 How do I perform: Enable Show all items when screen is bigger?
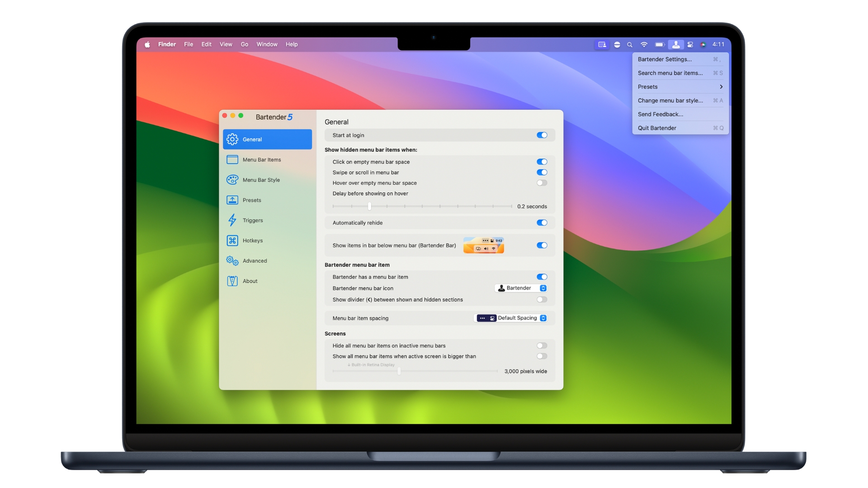pyautogui.click(x=542, y=356)
